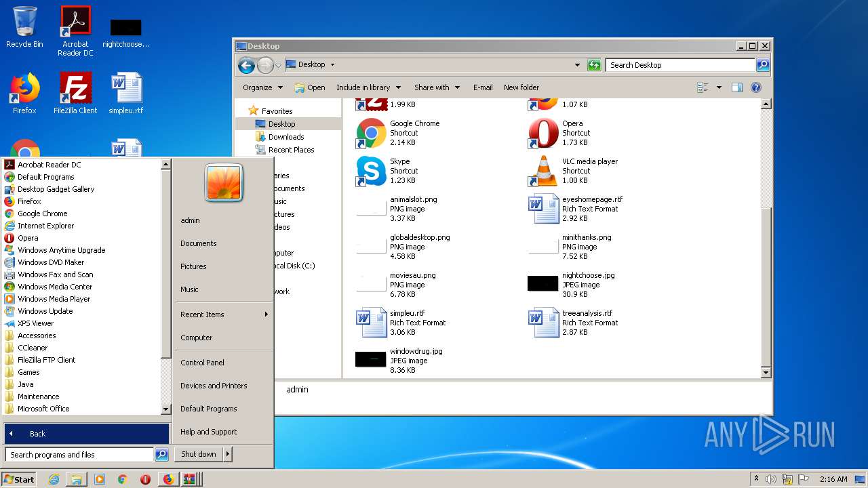The image size is (868, 488).
Task: Select eyeshomepage.rtf file icon
Action: click(x=543, y=209)
